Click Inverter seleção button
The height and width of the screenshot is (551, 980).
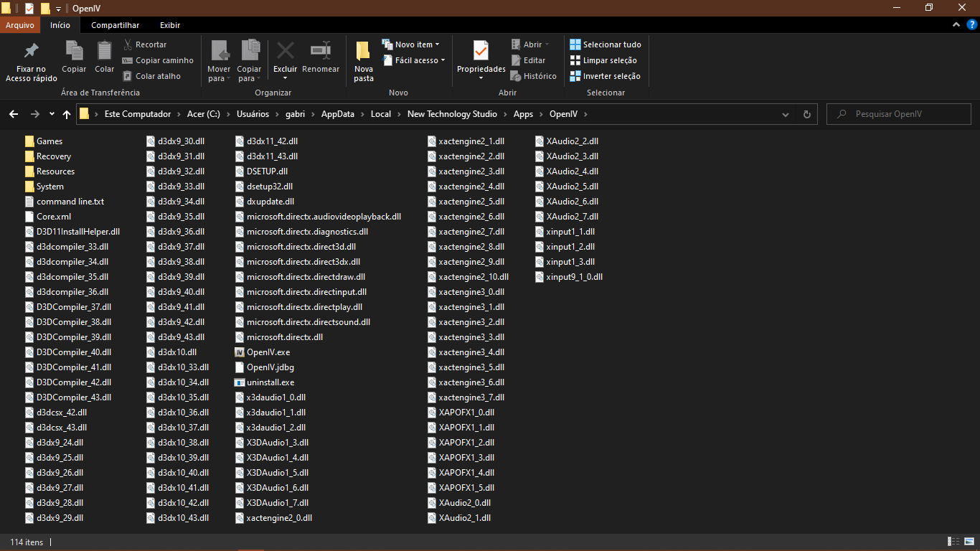coord(605,76)
